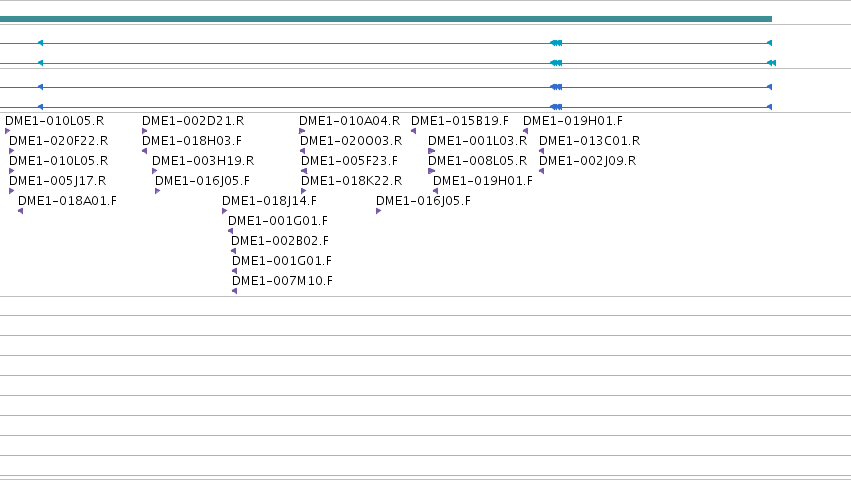Click DME1-019H01.F label under DME1-008L05.R
This screenshot has height=480, width=851.
[x=482, y=181]
